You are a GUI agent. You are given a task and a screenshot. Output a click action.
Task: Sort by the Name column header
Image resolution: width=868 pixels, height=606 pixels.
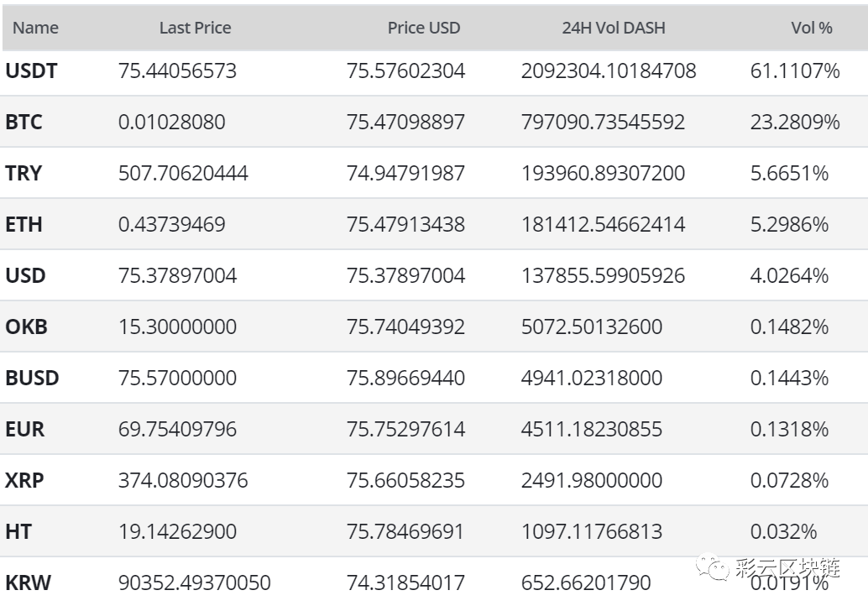tap(35, 28)
